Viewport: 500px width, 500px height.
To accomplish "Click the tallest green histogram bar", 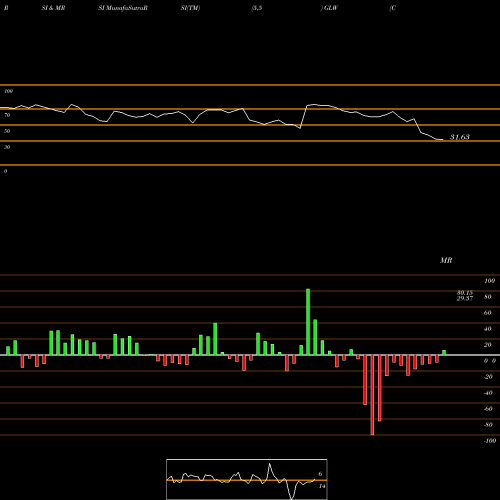I will coord(308,322).
